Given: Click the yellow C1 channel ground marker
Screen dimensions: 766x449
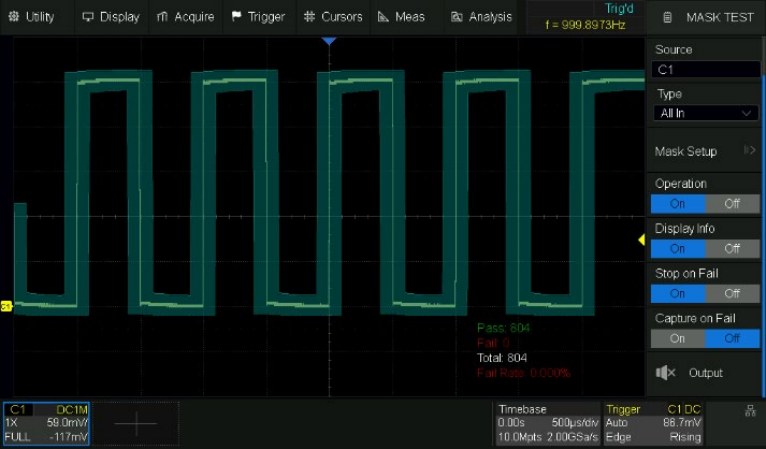Looking at the screenshot, I should (6, 306).
